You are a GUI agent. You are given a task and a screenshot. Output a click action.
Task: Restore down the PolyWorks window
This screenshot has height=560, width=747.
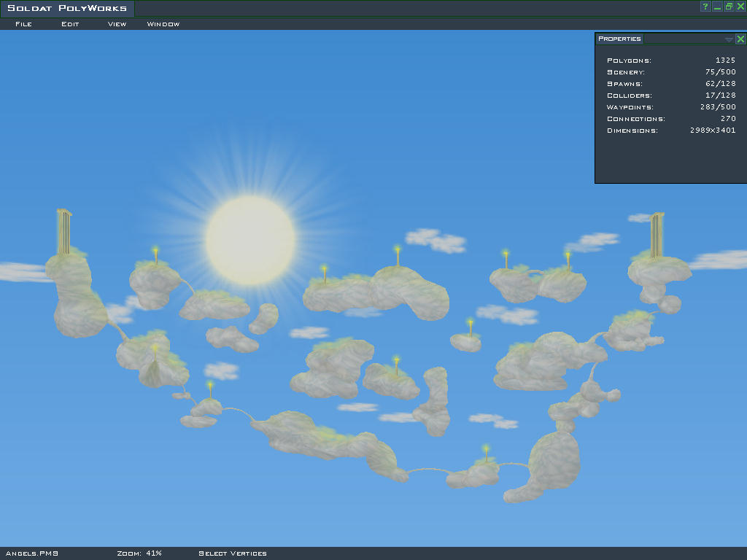(x=729, y=7)
